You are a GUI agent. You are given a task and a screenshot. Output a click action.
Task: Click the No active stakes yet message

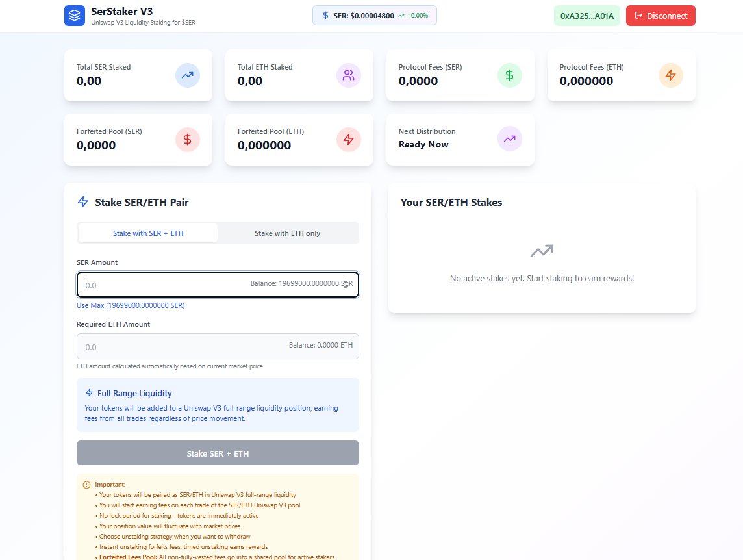coord(542,278)
